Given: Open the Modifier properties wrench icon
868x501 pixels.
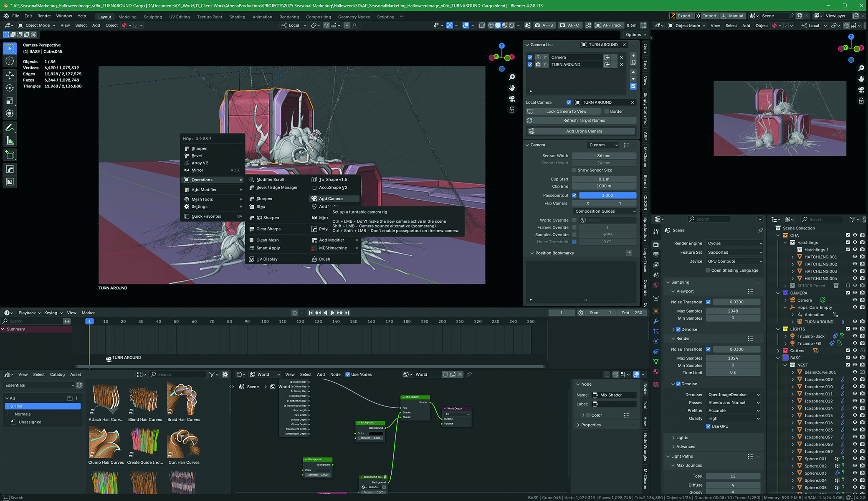Looking at the screenshot, I should (656, 321).
